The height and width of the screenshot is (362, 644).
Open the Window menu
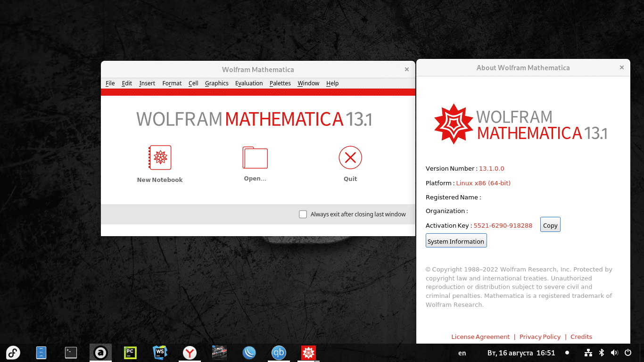pyautogui.click(x=308, y=83)
